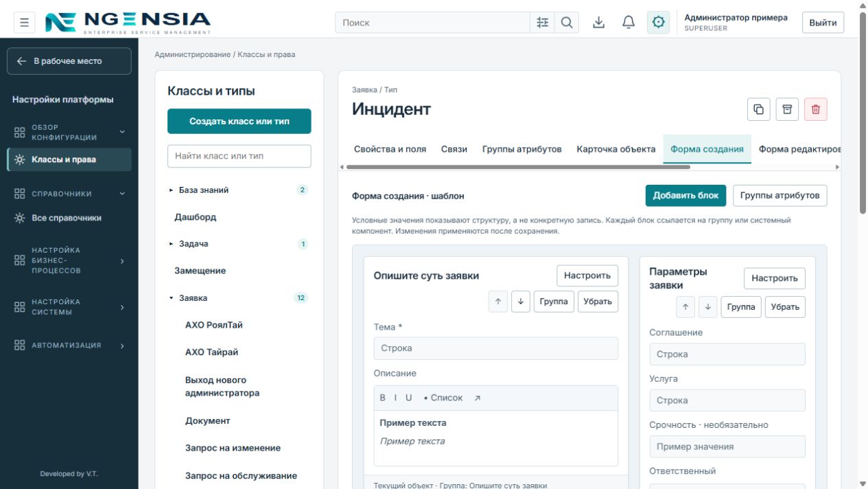
Task: Click Все справочники sidebar icon
Action: pos(20,218)
